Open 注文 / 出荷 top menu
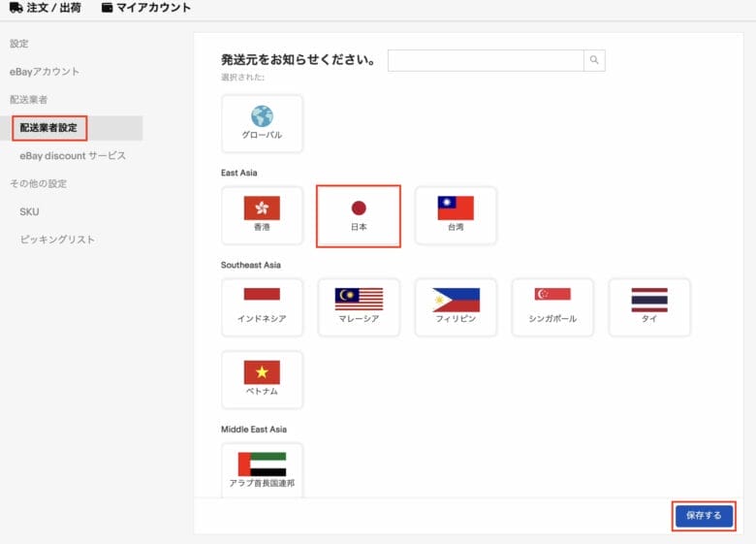This screenshot has height=544, width=756. tap(46, 8)
